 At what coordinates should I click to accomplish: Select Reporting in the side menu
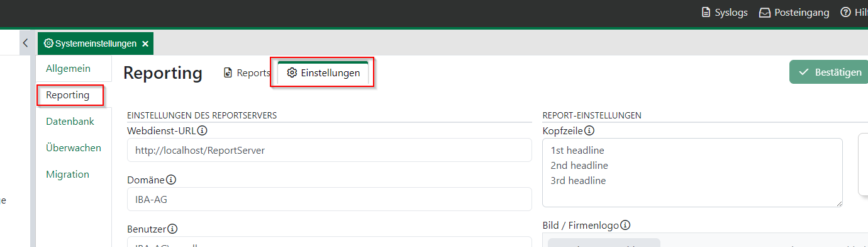click(68, 95)
